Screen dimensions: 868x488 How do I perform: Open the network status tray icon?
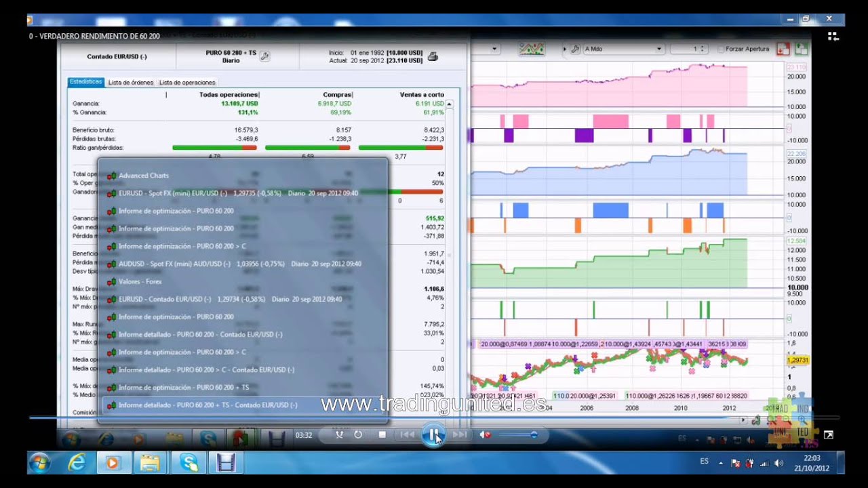click(x=764, y=464)
